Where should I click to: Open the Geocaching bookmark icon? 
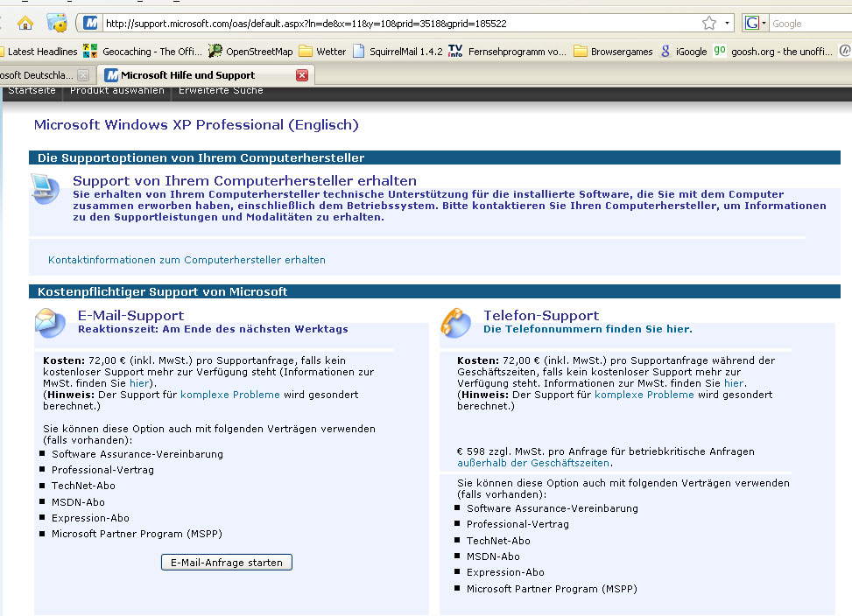90,51
